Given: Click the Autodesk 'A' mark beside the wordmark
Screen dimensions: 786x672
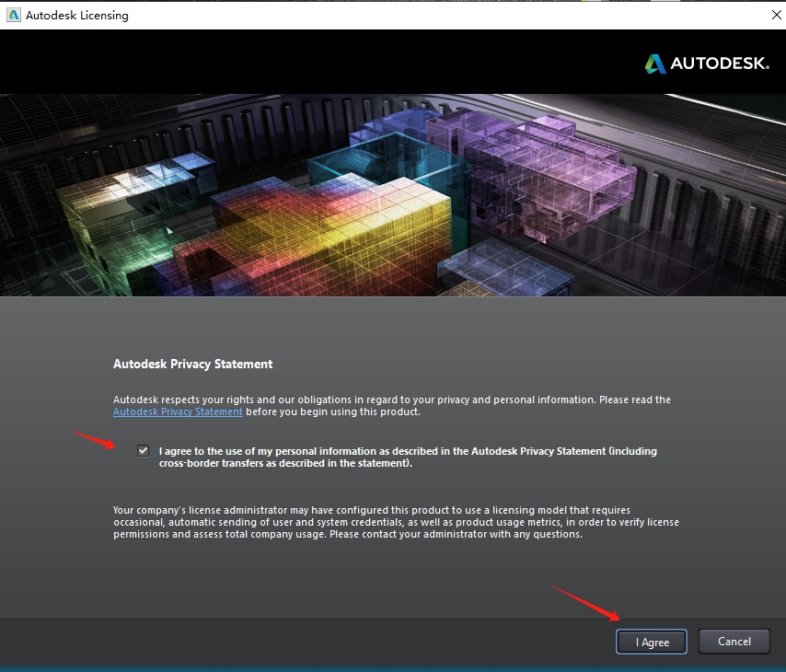Looking at the screenshot, I should (655, 64).
